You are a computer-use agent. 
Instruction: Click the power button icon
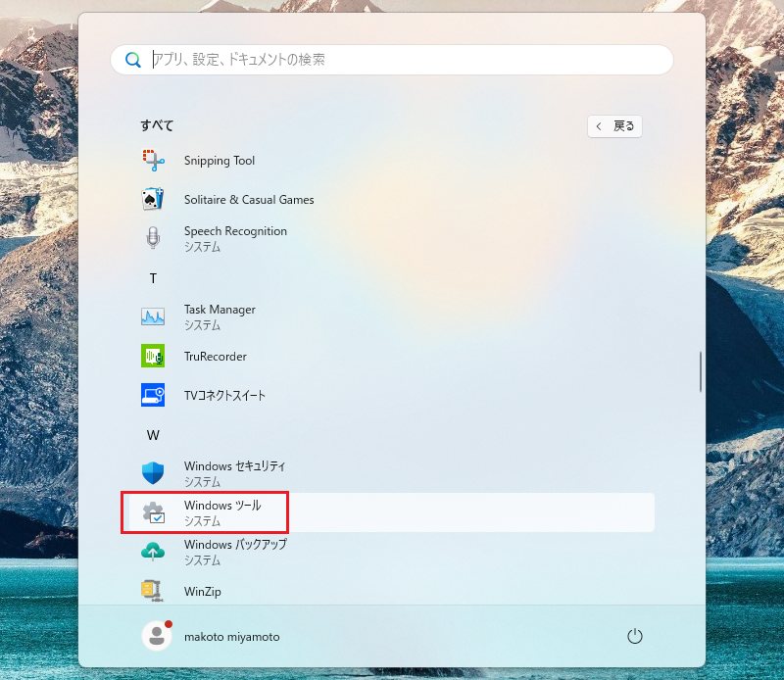[x=634, y=637]
